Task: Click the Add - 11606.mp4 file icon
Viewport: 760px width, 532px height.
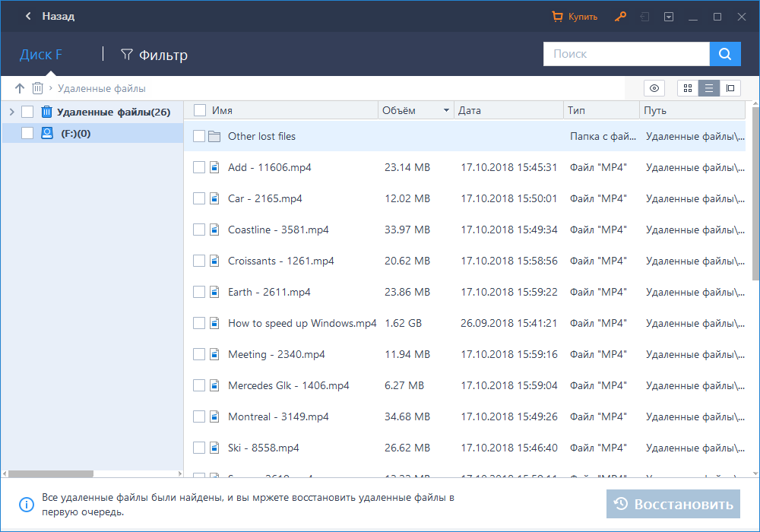Action: coord(214,167)
